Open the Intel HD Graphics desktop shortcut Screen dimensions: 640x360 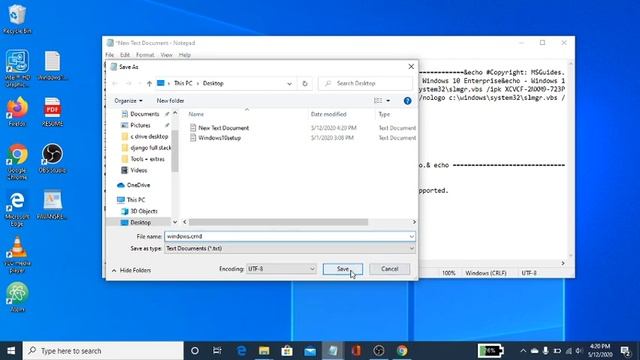coord(17,68)
